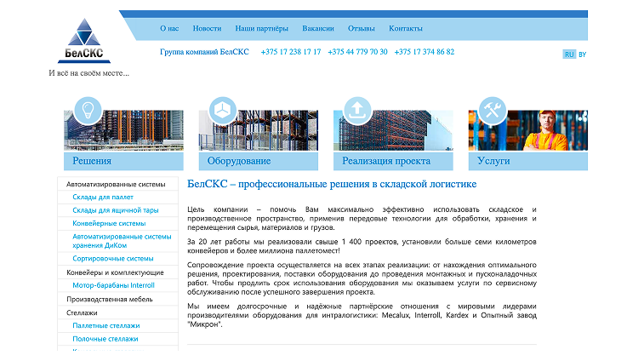This screenshot has height=361, width=644.
Task: Open Автоматизированные системы хранения ДиКом link
Action: [x=122, y=241]
